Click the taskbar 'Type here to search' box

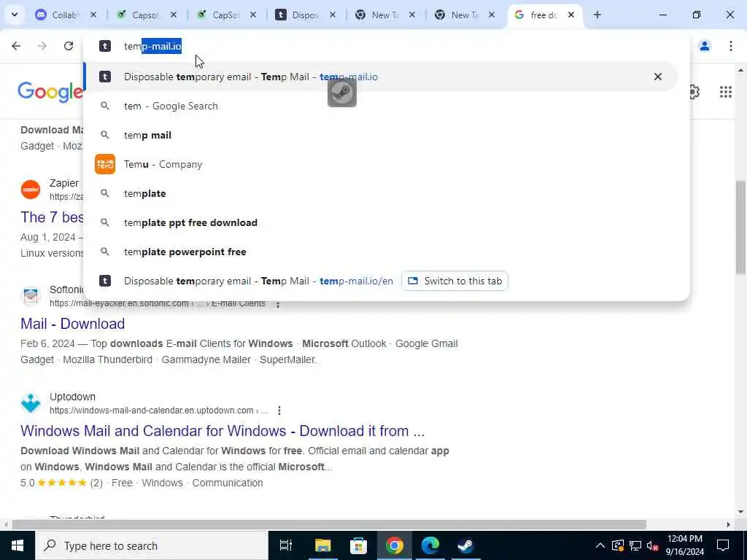(152, 545)
